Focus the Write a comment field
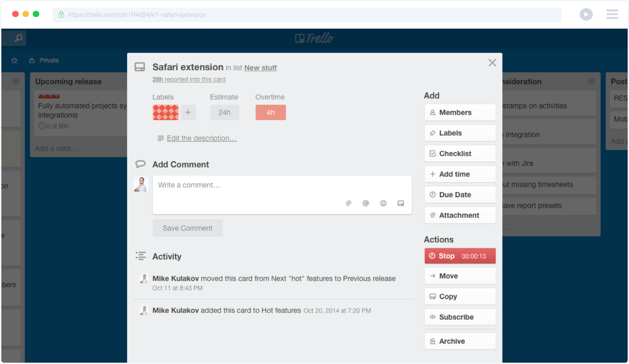Viewport: 629px width, 364px height. 282,195
